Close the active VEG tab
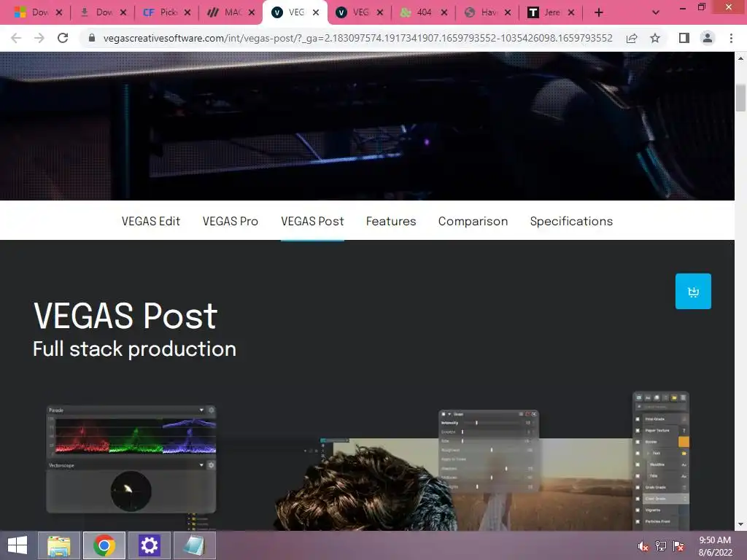The height and width of the screenshot is (560, 747). click(316, 12)
